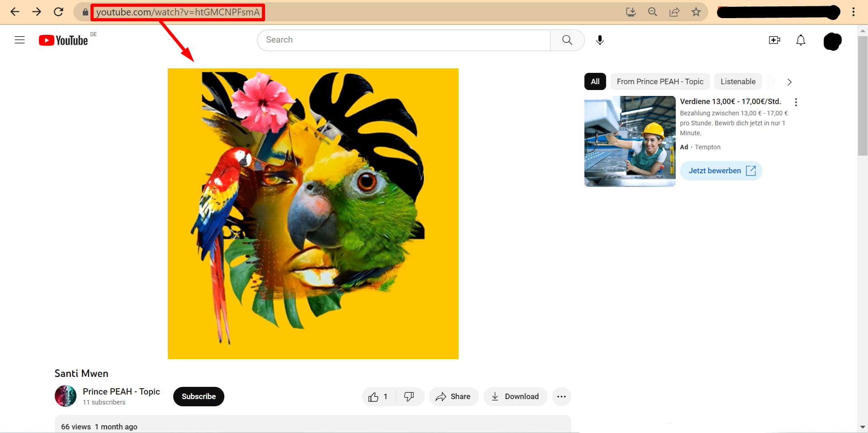Click the install app icon in address bar
This screenshot has height=433, width=868.
[631, 12]
